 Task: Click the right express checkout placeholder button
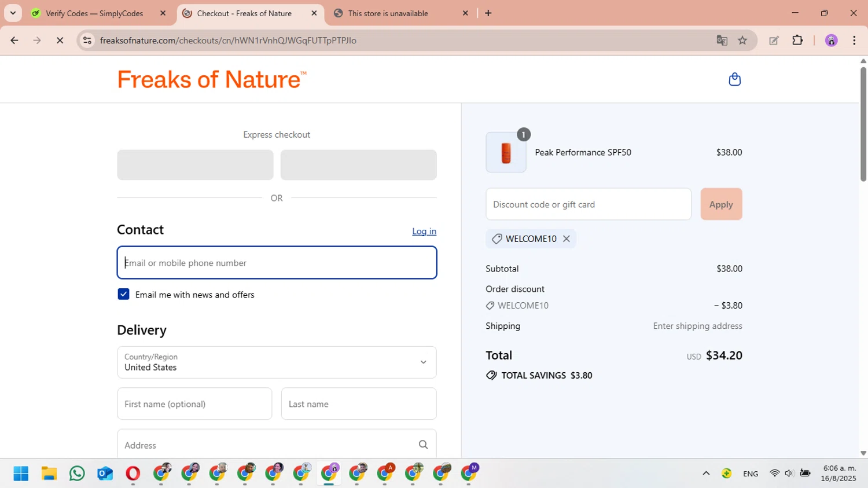coord(358,165)
